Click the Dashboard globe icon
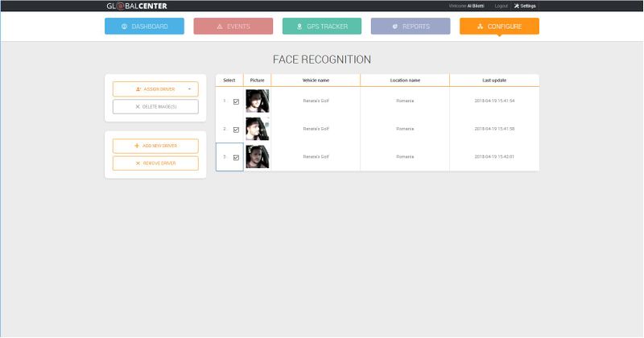Screen dimensions: 644x338 coord(125,27)
